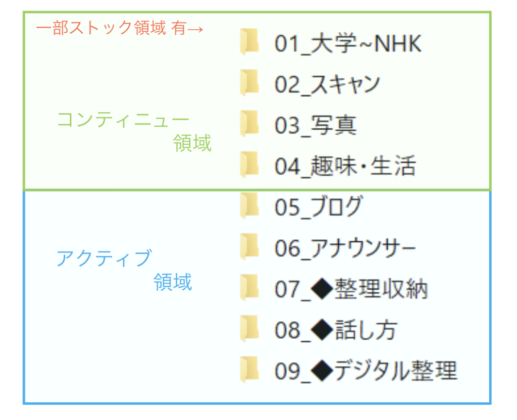Choose the 04_趣味・生活 folder name
517x420 pixels.
[345, 167]
